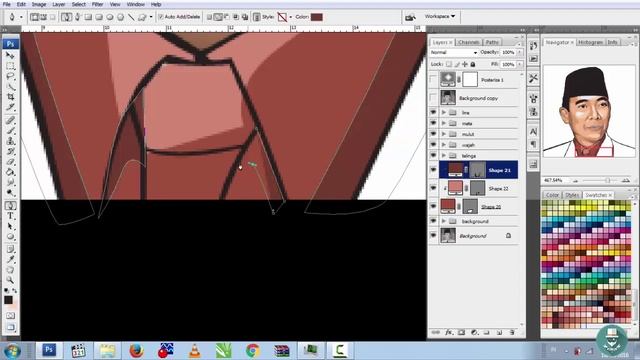This screenshot has height=360, width=640.
Task: Open the Workspace dropdown
Action: (x=440, y=16)
